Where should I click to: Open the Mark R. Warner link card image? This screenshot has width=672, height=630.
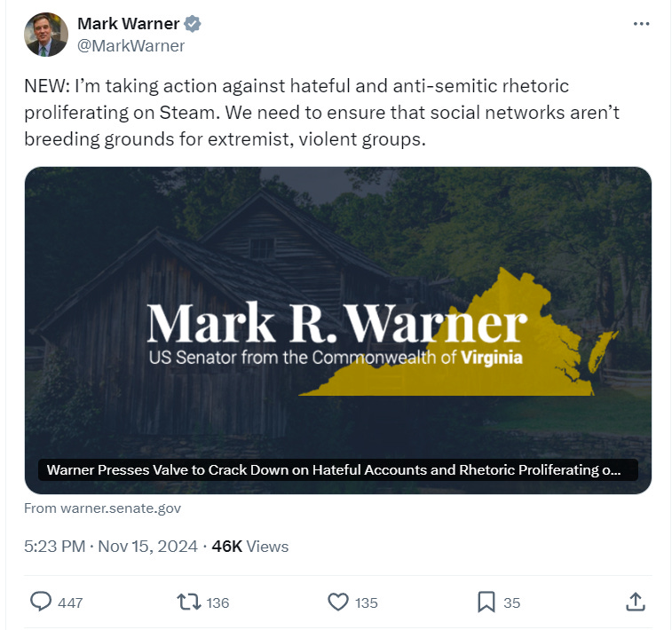point(338,330)
